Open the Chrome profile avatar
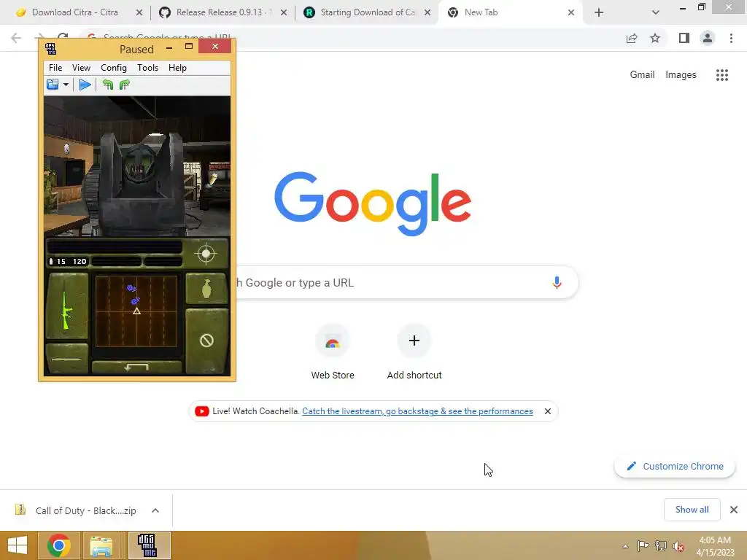The height and width of the screenshot is (560, 747). pyautogui.click(x=708, y=38)
